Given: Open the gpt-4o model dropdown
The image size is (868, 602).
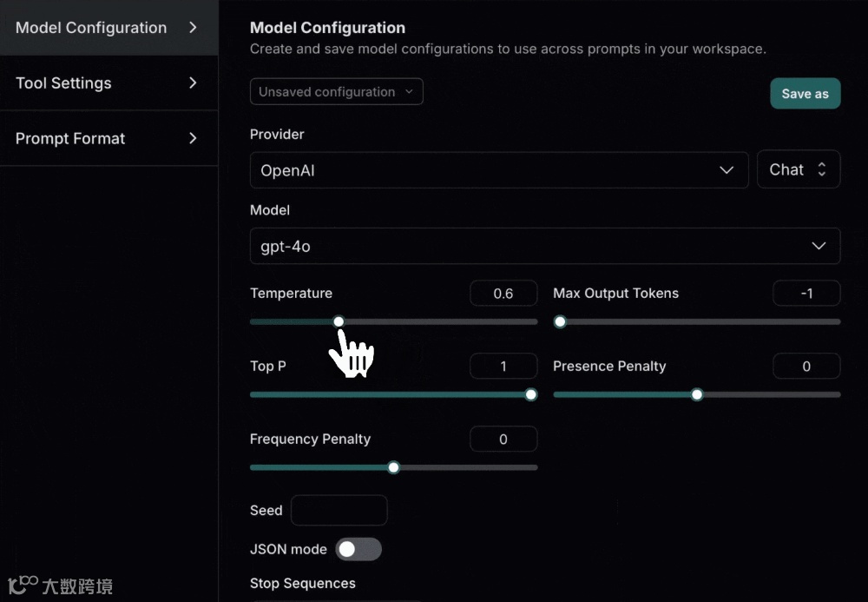Looking at the screenshot, I should click(x=544, y=246).
